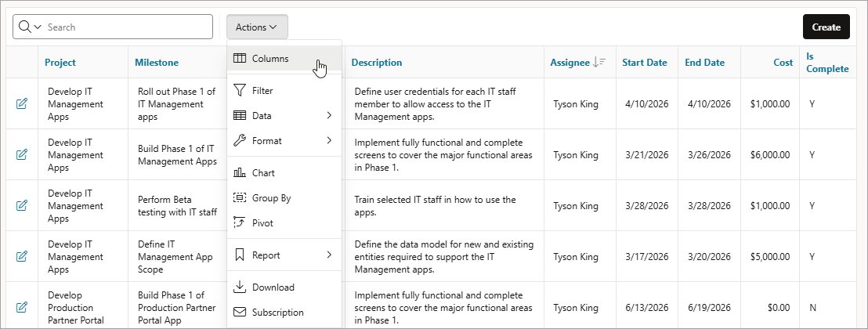This screenshot has height=329, width=868.
Task: Click the 3/17/2026 start date cell
Action: click(x=647, y=257)
